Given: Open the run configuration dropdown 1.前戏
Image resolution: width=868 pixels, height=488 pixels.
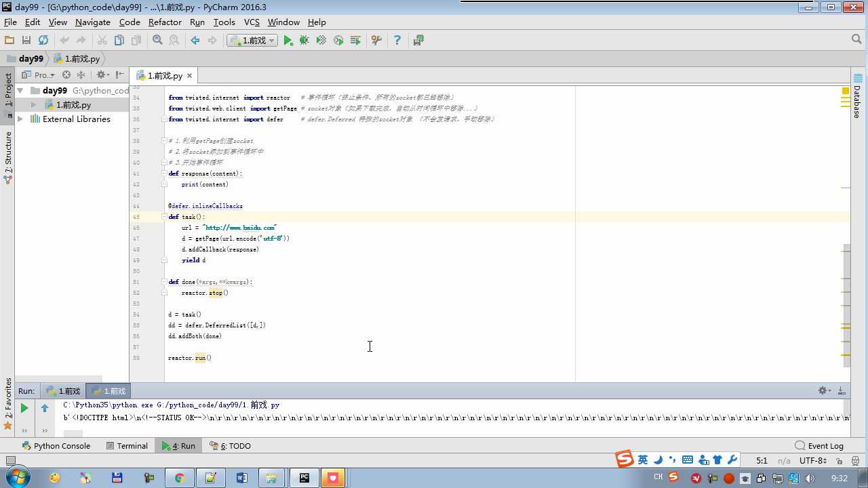Looking at the screenshot, I should pos(252,41).
